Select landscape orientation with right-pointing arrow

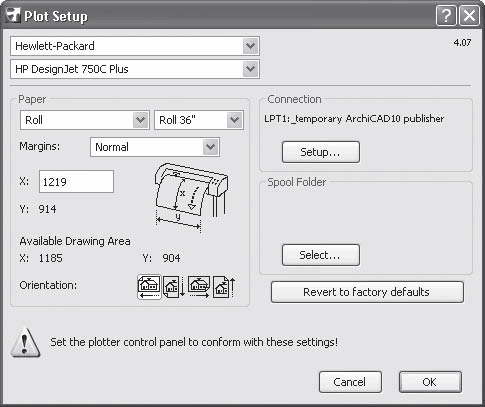[199, 287]
